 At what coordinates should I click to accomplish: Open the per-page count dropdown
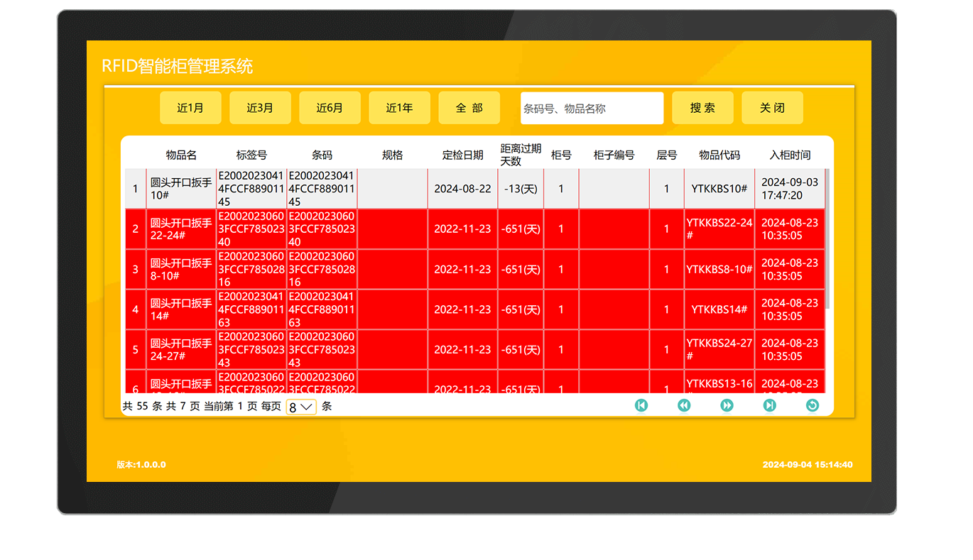point(301,407)
